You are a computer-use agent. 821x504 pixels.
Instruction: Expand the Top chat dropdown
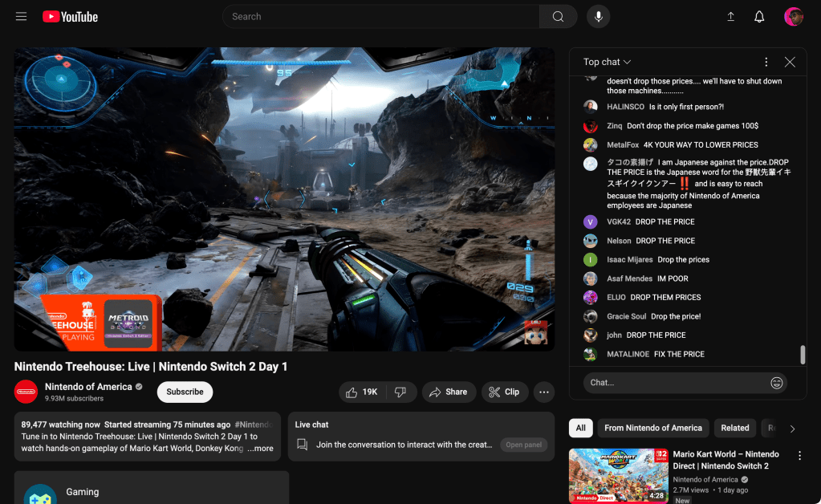click(x=607, y=62)
